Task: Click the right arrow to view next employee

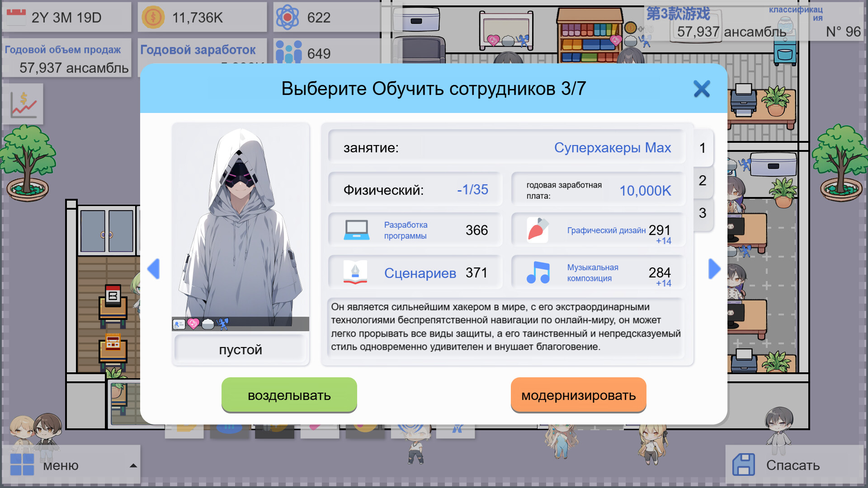Action: coord(715,269)
